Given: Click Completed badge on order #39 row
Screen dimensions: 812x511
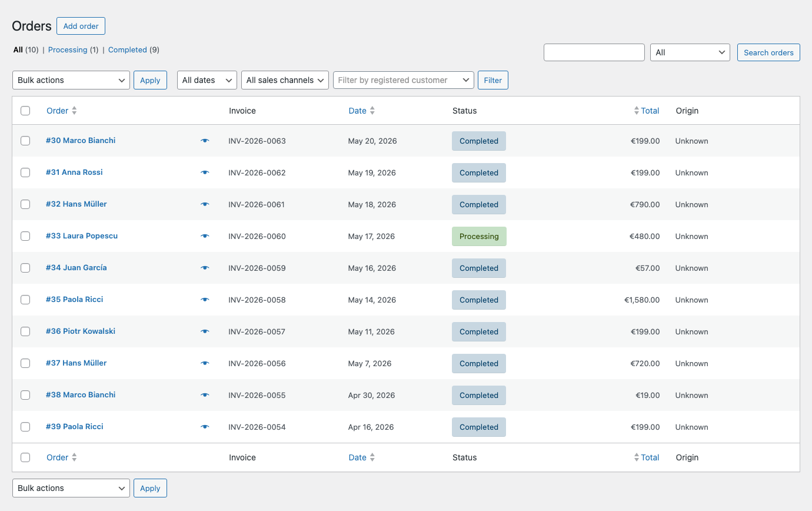Looking at the screenshot, I should click(479, 427).
